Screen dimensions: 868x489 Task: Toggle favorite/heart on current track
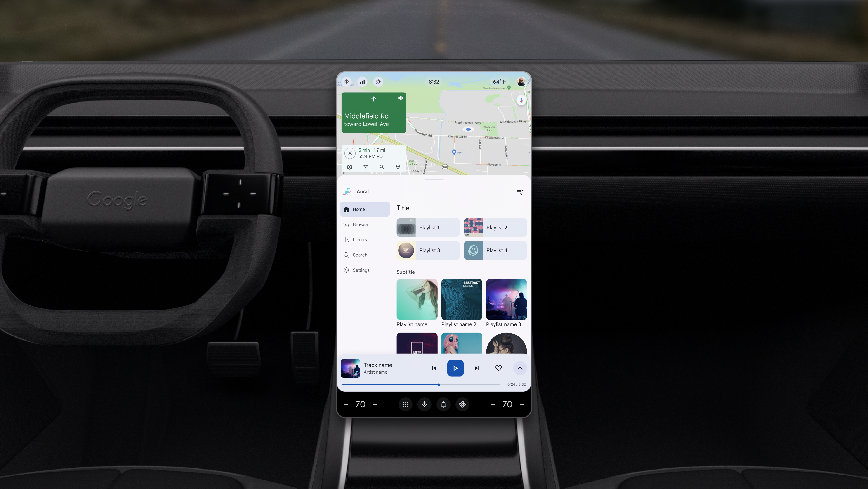(x=498, y=368)
